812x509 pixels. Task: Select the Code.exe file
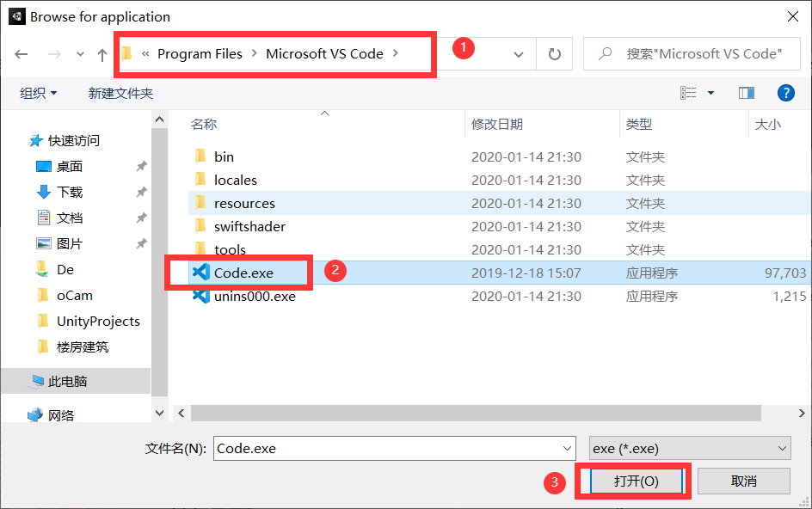pyautogui.click(x=243, y=272)
